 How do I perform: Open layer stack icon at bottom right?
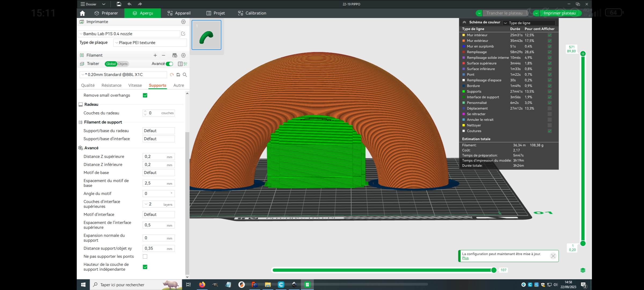tap(583, 270)
